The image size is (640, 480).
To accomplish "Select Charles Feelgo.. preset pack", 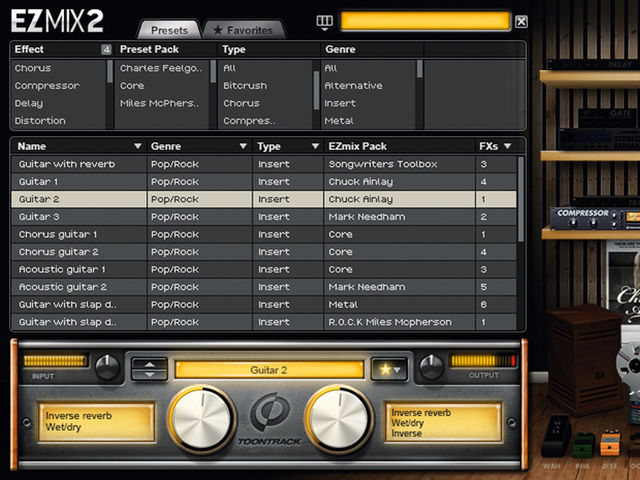I will pos(161,68).
